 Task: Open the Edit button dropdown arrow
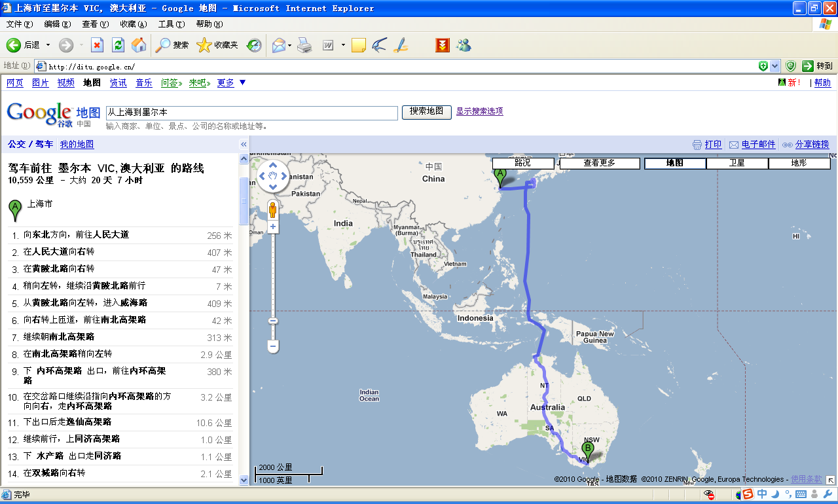343,45
